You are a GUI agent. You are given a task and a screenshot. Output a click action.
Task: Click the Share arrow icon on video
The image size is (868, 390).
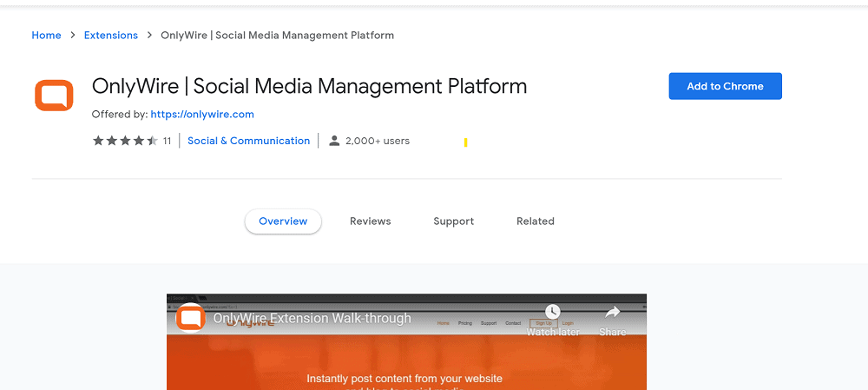(612, 313)
